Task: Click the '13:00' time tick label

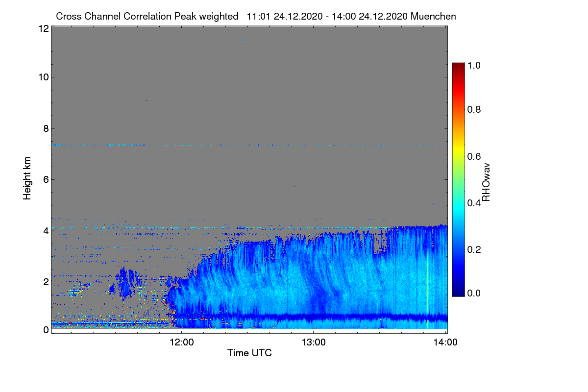Action: coord(314,342)
